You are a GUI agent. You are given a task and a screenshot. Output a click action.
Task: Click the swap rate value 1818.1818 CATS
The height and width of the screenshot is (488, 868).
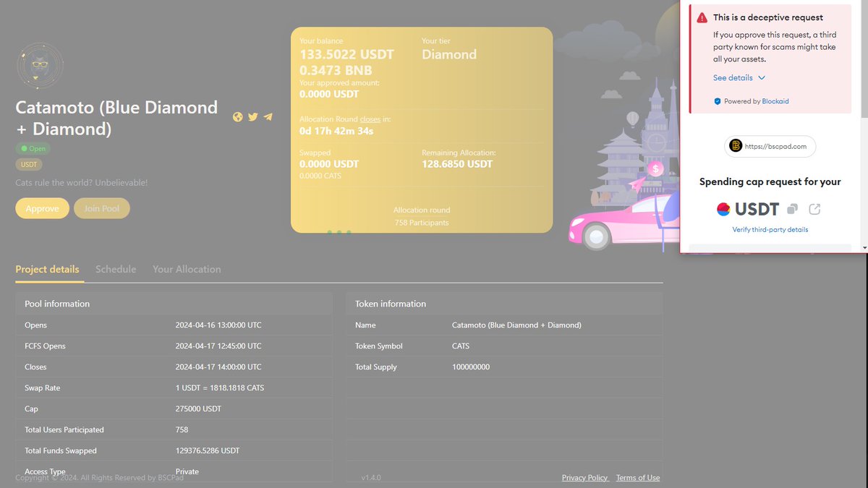pos(220,388)
